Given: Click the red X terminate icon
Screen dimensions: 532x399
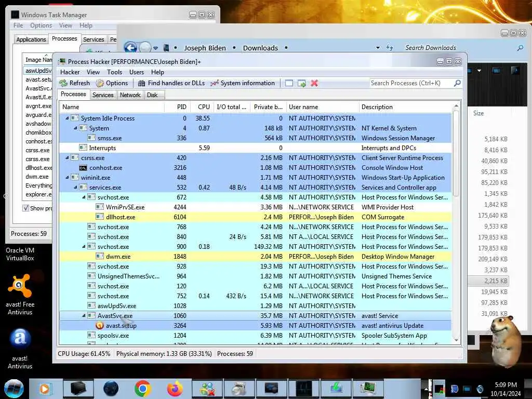Looking at the screenshot, I should pos(314,83).
